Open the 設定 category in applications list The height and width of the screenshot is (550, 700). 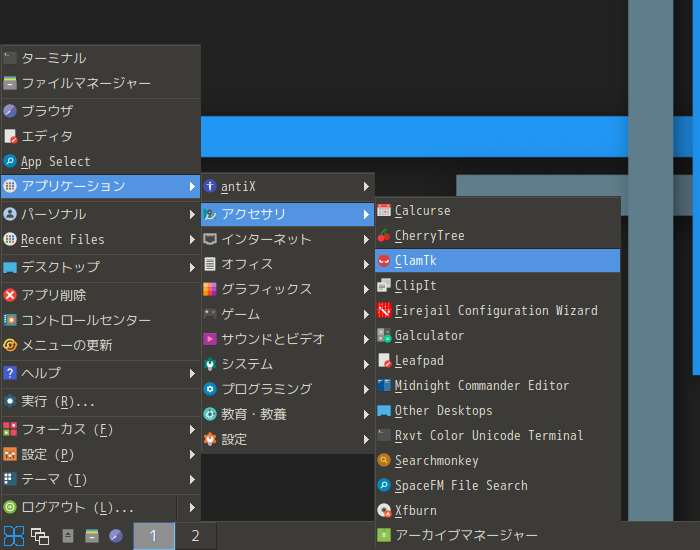click(288, 439)
